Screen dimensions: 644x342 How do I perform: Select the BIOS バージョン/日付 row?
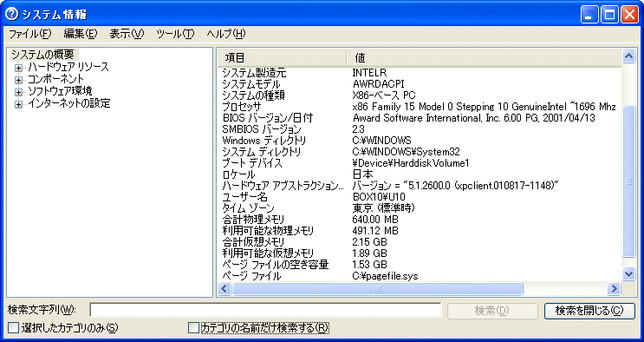pyautogui.click(x=420, y=118)
